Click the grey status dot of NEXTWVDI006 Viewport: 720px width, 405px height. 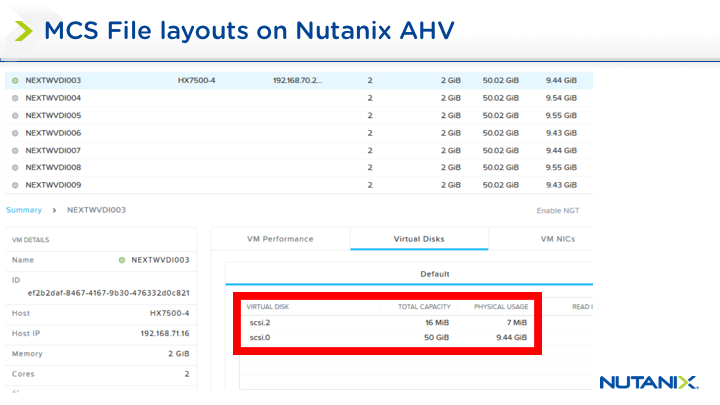tap(15, 133)
